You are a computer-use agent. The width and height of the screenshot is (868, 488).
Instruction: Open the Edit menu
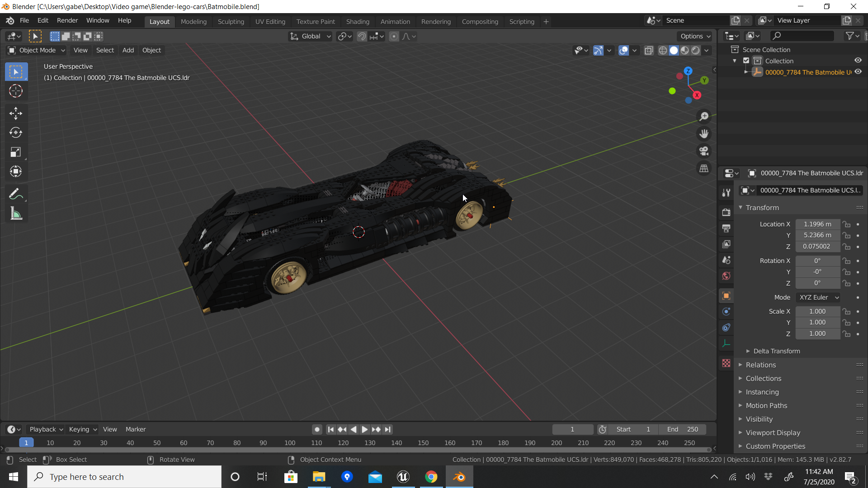point(42,20)
